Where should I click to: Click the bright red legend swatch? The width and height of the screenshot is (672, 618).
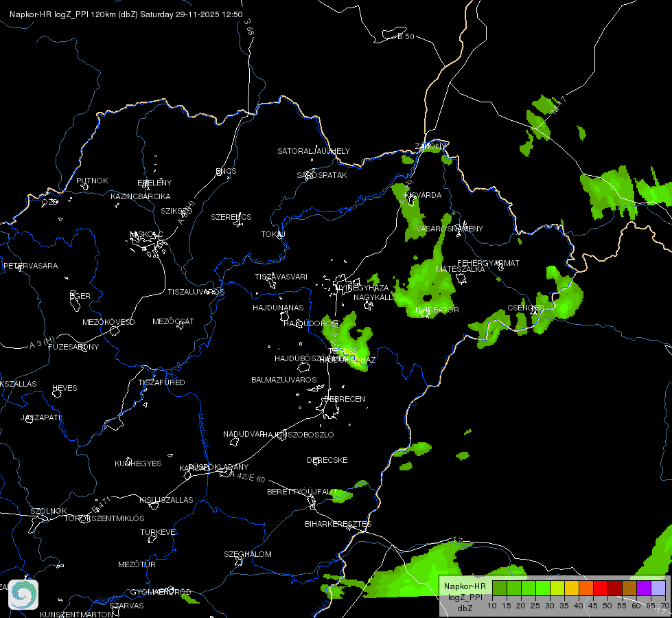(x=601, y=588)
